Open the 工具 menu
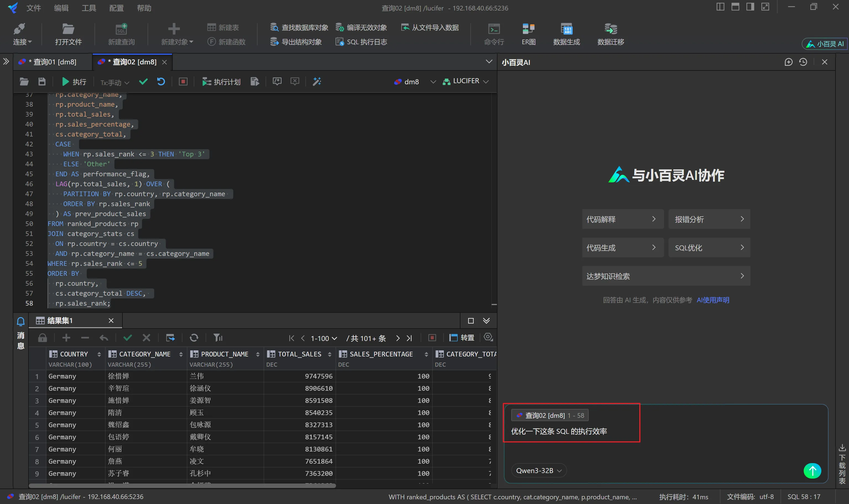Image resolution: width=849 pixels, height=504 pixels. (x=89, y=8)
